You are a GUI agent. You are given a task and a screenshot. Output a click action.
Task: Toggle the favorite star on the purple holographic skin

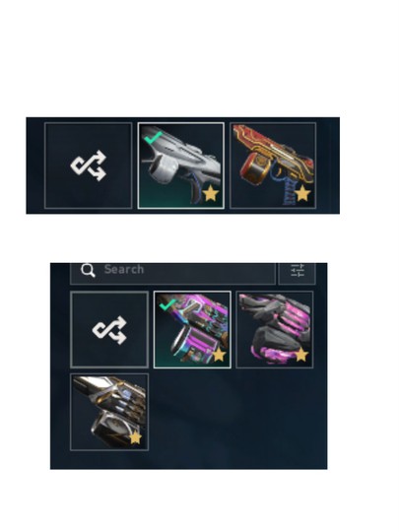219,355
